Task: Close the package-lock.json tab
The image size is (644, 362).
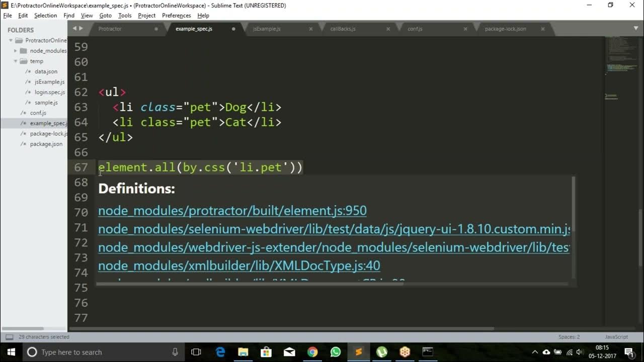Action: [x=543, y=29]
